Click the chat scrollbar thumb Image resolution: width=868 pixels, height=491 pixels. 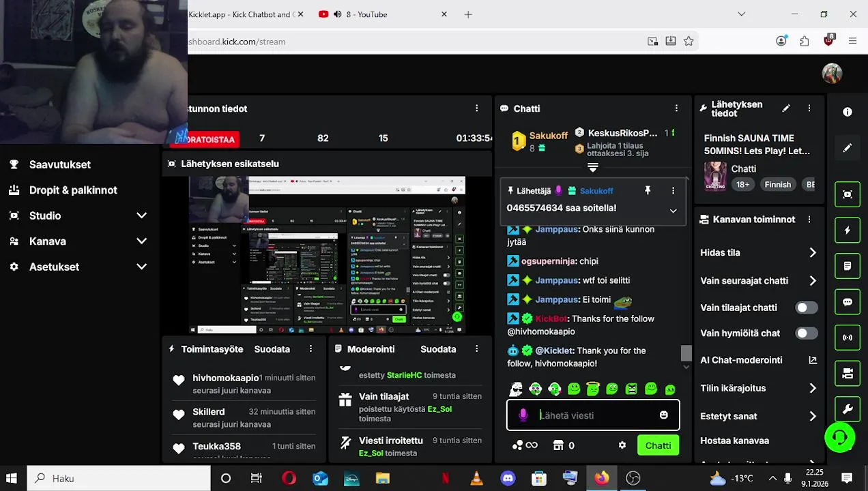click(x=686, y=353)
